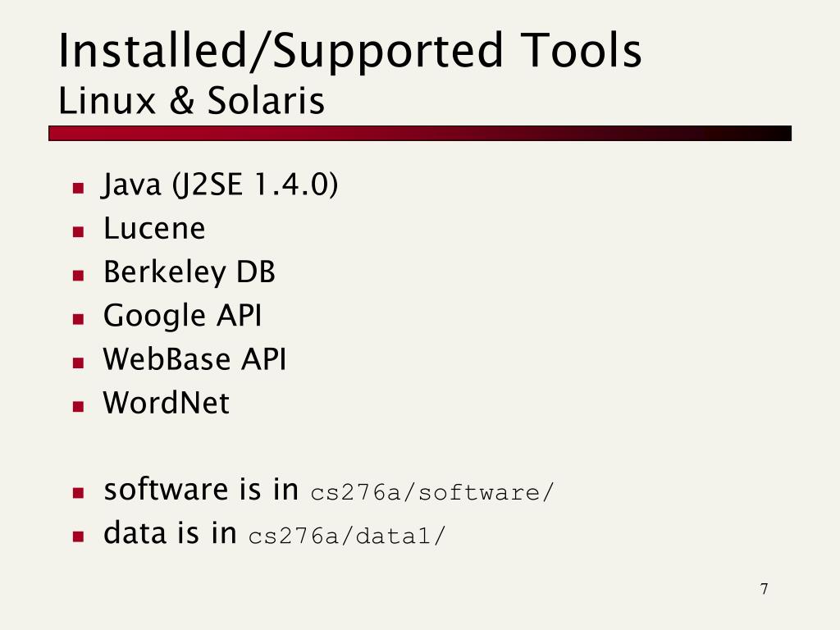Image resolution: width=840 pixels, height=630 pixels.
Task: Click the cs276a/software/ path text
Action: [x=431, y=493]
